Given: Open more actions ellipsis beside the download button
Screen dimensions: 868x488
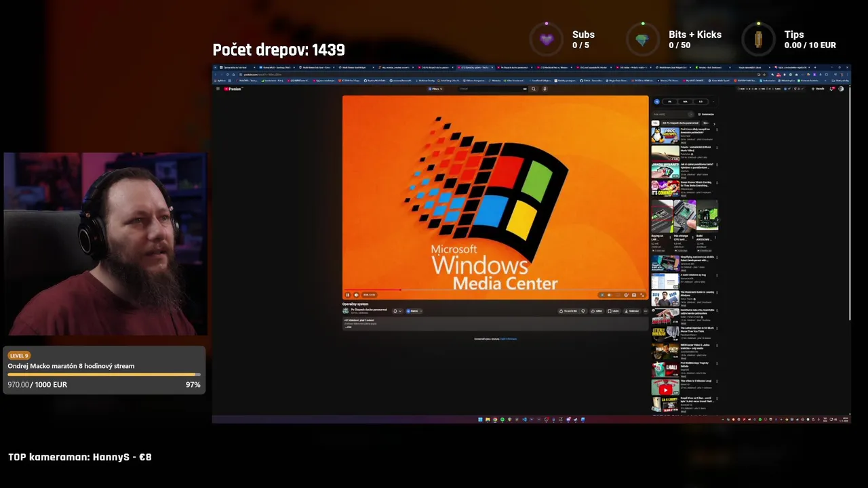Looking at the screenshot, I should [x=646, y=311].
